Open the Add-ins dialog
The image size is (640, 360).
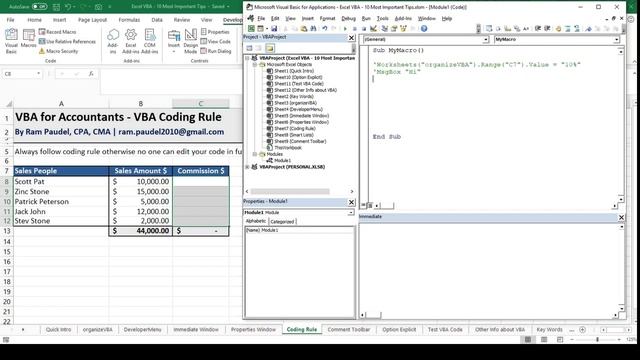point(113,41)
